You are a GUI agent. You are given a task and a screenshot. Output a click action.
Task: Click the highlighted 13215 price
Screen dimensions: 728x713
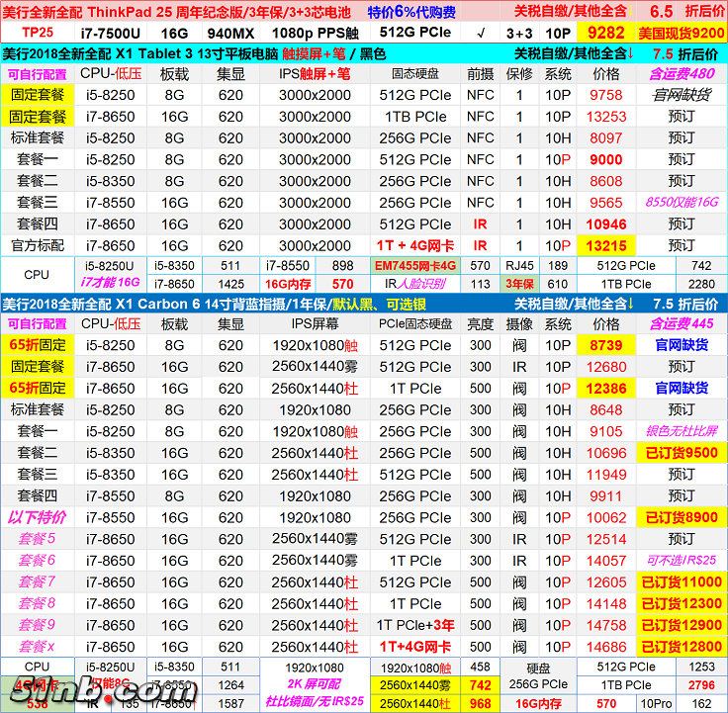(605, 246)
